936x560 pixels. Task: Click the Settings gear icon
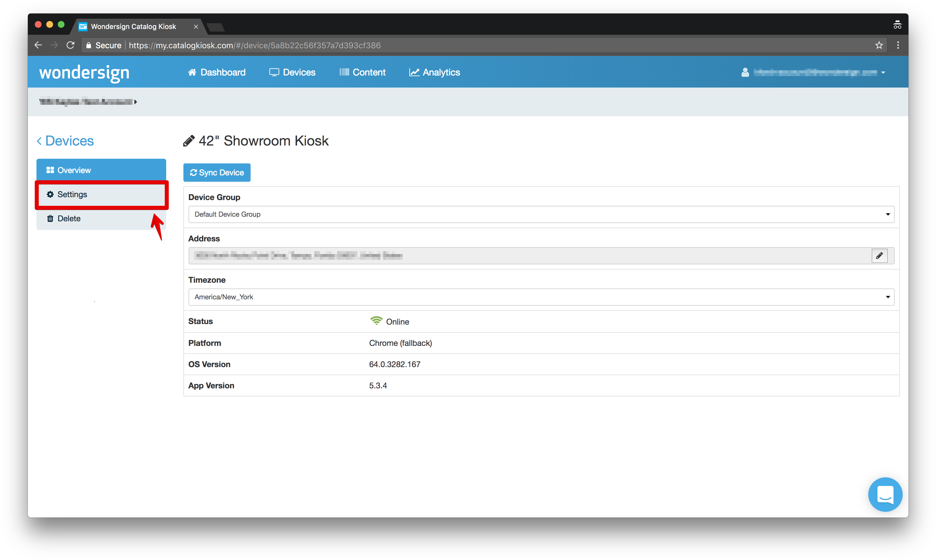[x=50, y=194]
